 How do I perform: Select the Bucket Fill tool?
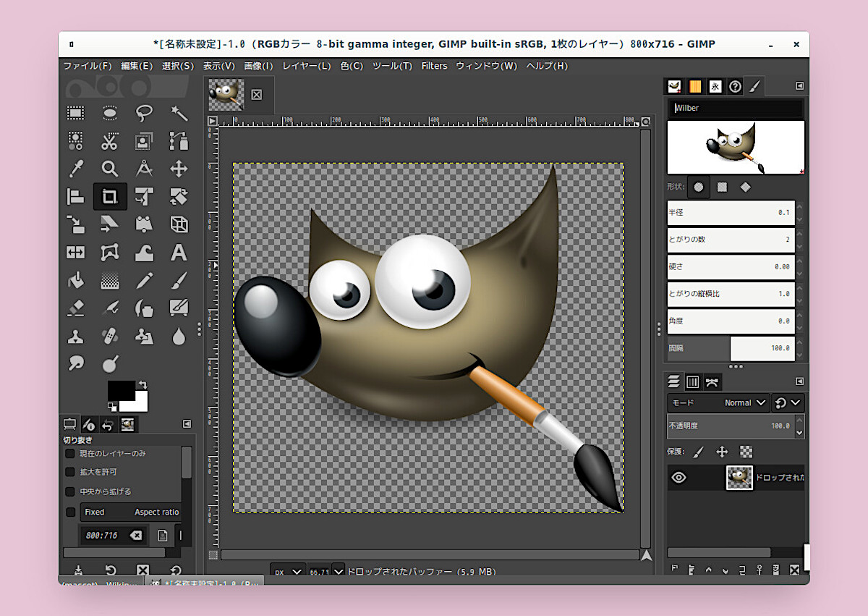pyautogui.click(x=75, y=280)
